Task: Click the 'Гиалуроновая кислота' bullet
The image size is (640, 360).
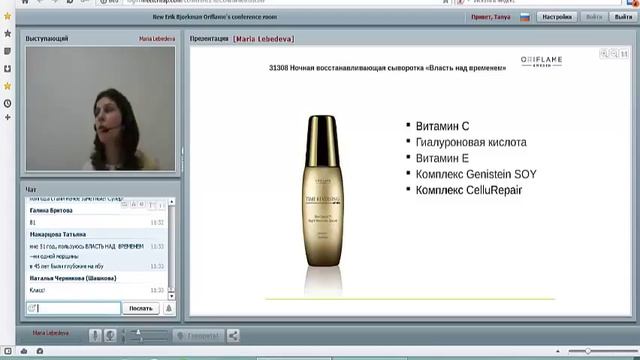Action: (x=471, y=142)
